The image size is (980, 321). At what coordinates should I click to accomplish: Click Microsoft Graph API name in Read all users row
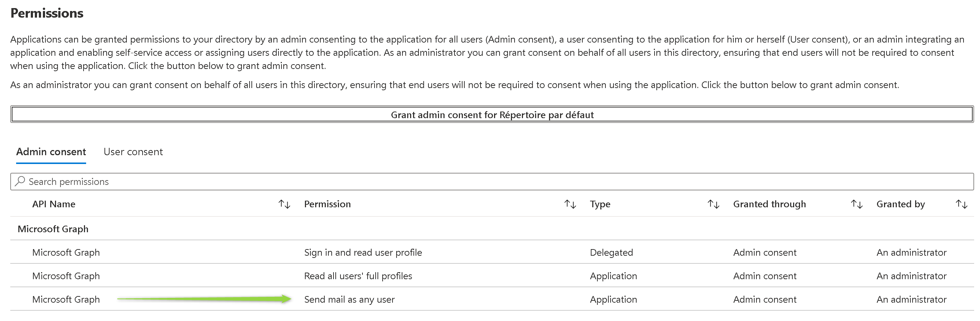click(66, 276)
